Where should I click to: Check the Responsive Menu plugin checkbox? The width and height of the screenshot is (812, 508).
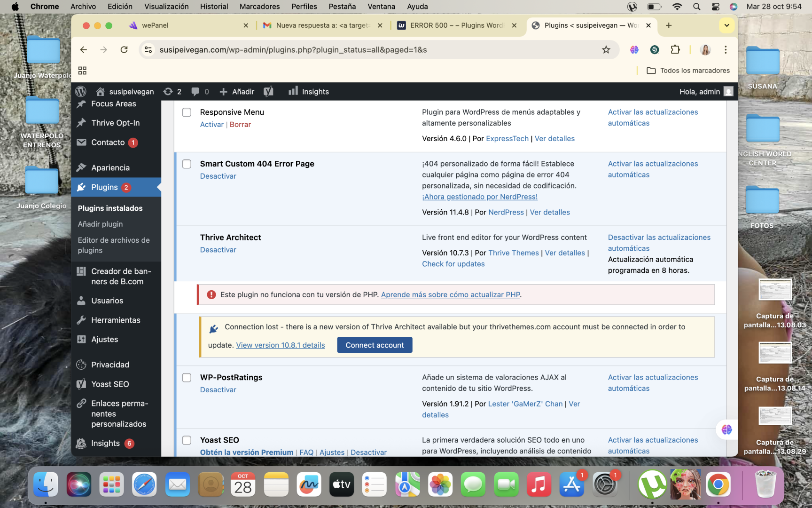tap(187, 112)
